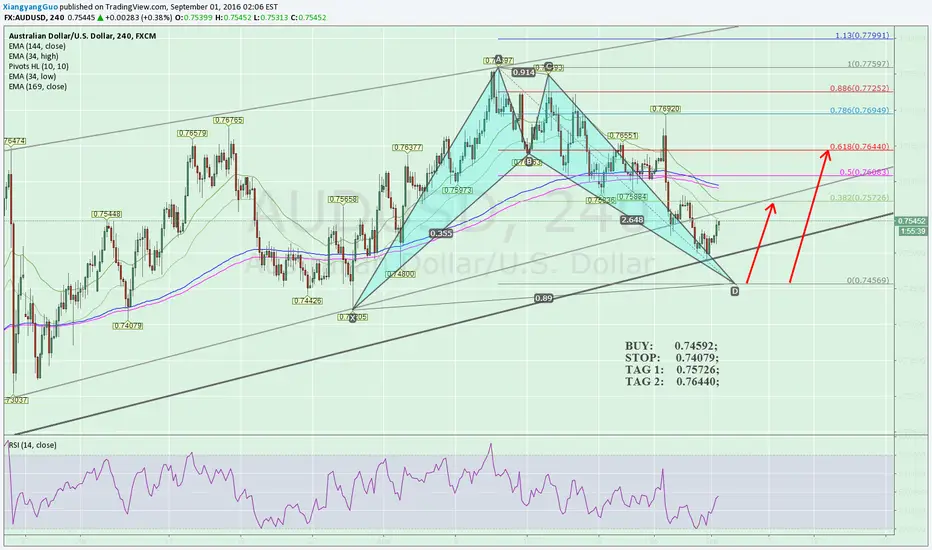The width and height of the screenshot is (932, 550).
Task: Click the BUY: 0.74592 note text
Action: pos(671,346)
